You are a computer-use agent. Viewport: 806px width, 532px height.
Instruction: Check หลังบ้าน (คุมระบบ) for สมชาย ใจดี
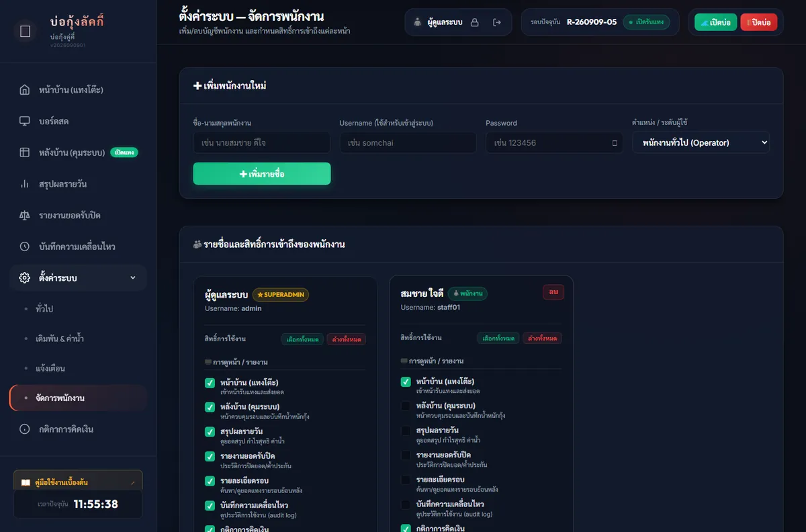[x=406, y=406]
